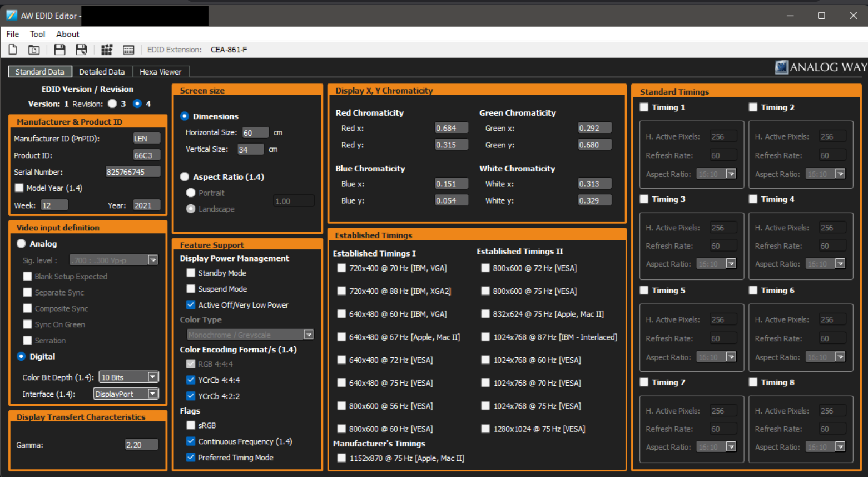Check 640x480 @ 75 Hz VESA timing
868x477 pixels.
[x=341, y=383]
